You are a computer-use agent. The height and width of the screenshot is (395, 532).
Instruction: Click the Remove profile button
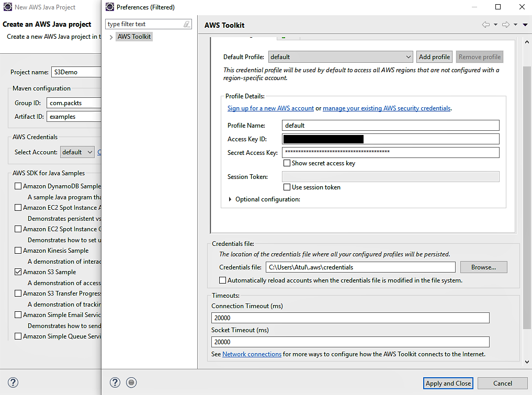click(479, 57)
